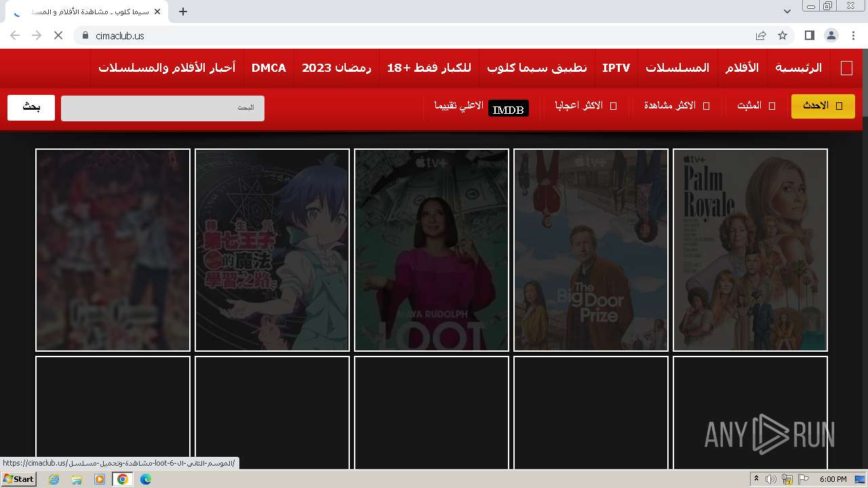Click the show desktop tray icon
This screenshot has height=488, width=868.
(860, 479)
